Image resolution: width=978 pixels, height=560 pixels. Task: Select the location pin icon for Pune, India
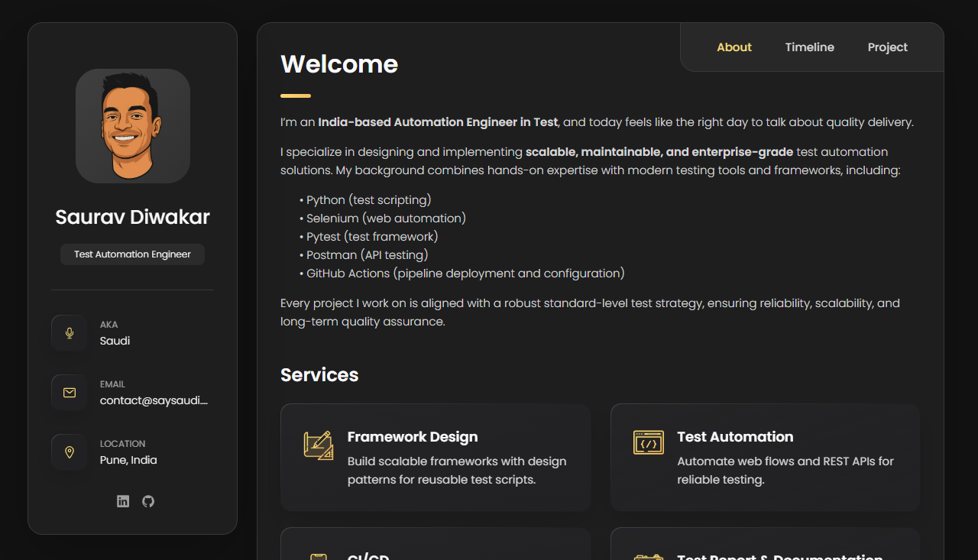(69, 452)
